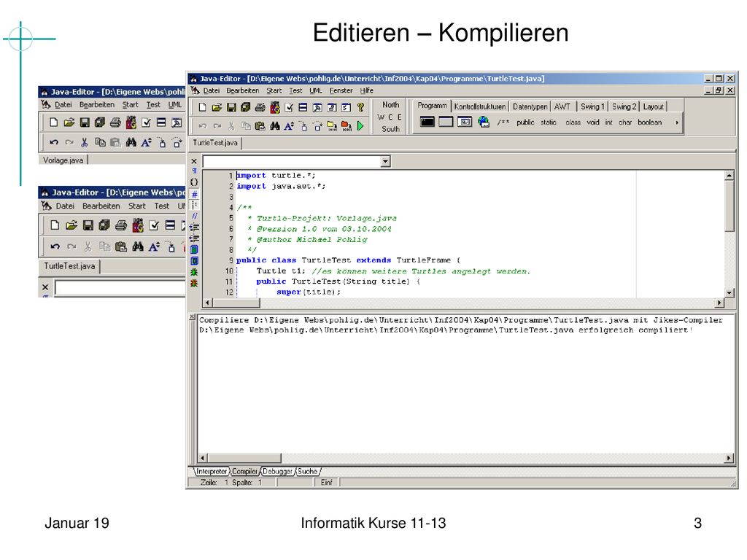Click binoculars Find icon in front window
Screen dimensions: 747x560
pos(275,126)
